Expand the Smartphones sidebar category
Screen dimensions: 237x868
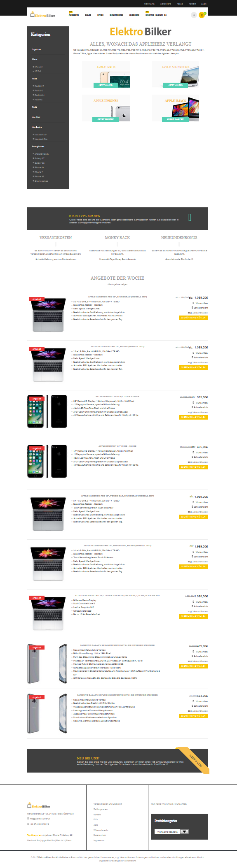point(38,146)
